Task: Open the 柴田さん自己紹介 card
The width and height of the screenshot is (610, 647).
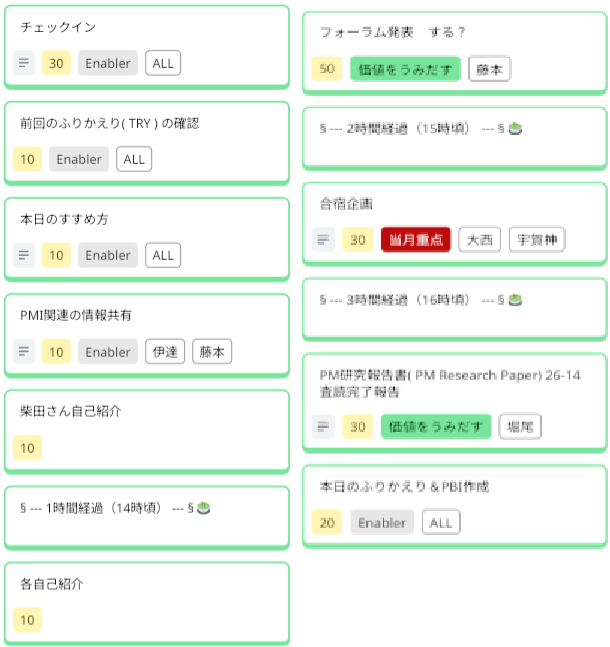Action: (x=146, y=411)
